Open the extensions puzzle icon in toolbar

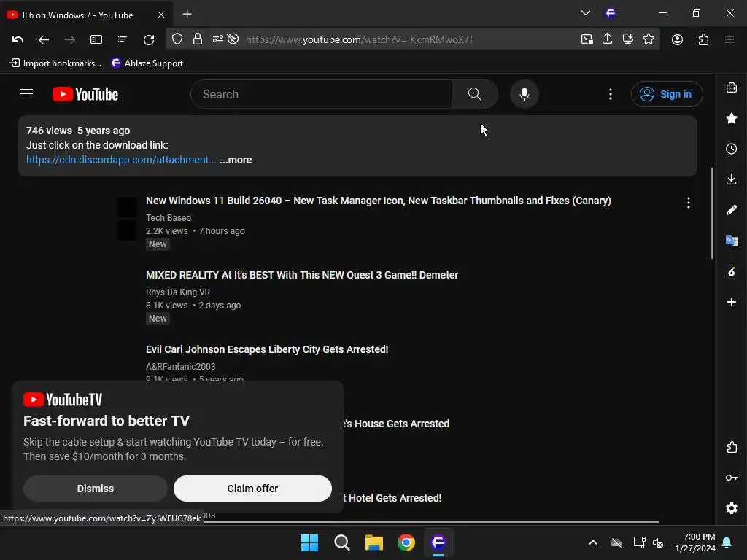point(703,39)
